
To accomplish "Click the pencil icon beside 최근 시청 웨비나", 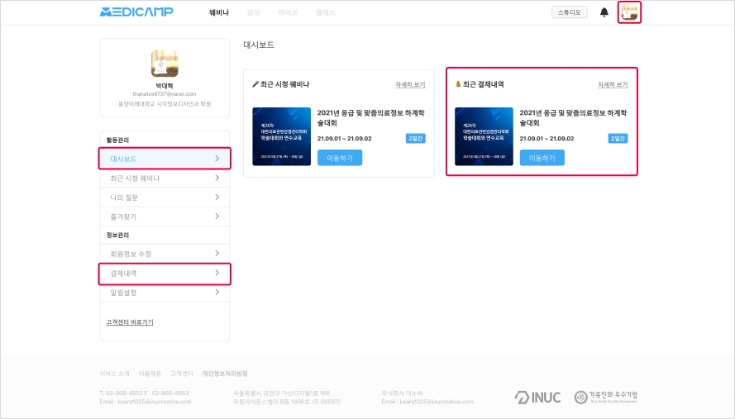I will pos(255,84).
